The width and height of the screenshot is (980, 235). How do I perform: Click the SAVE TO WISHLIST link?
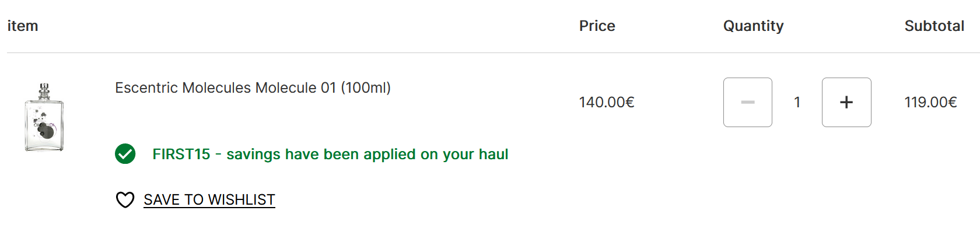(209, 200)
